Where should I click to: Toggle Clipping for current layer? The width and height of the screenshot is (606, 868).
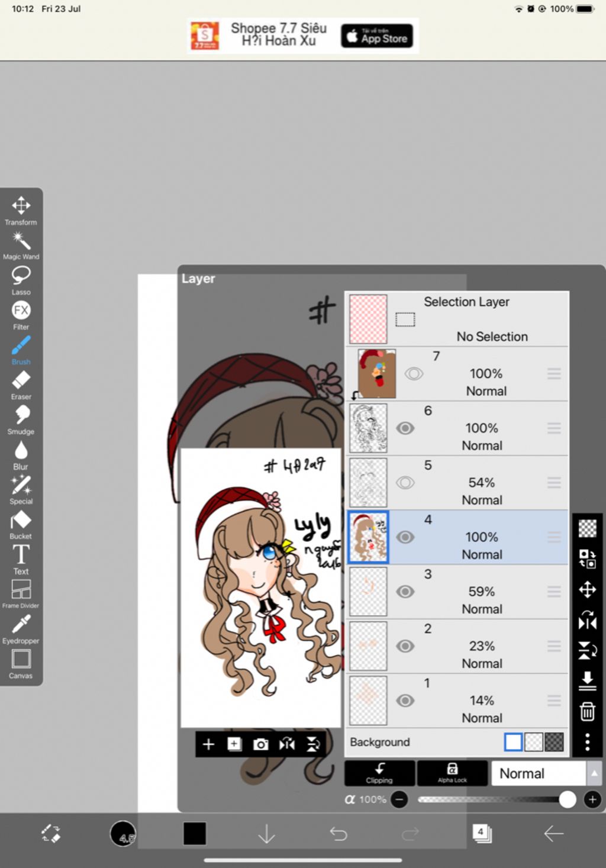tap(379, 773)
